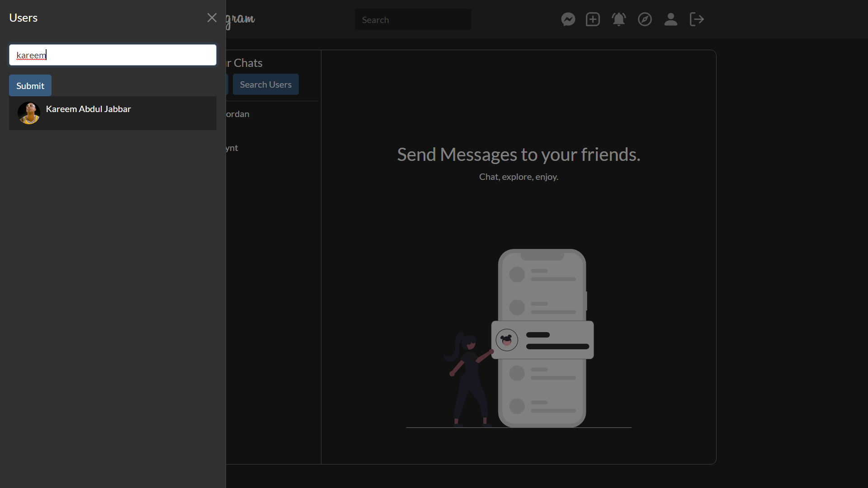
Task: Close the Users side panel
Action: (x=212, y=18)
